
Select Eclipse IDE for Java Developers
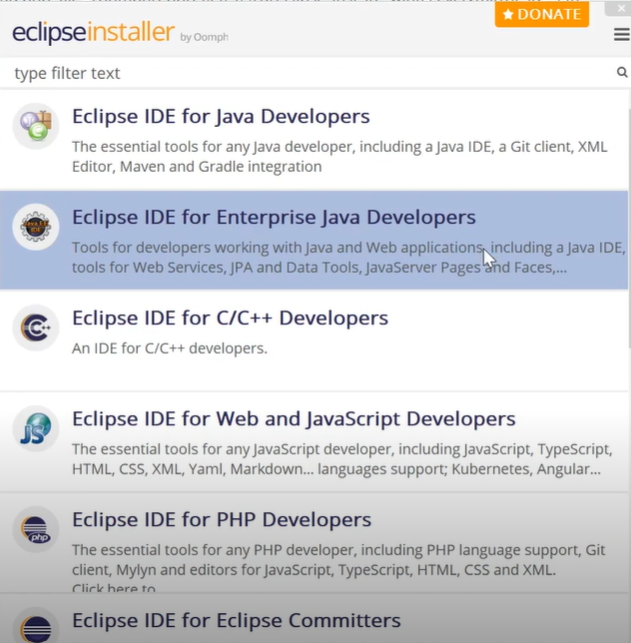314,140
